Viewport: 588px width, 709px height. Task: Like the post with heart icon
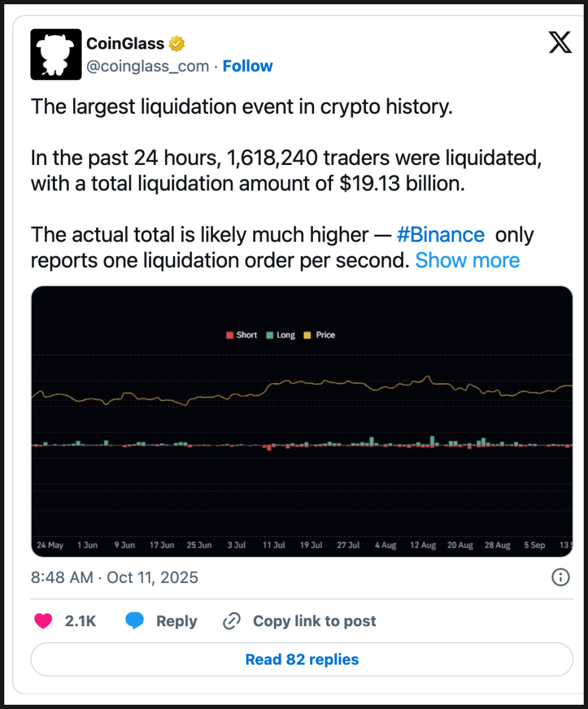tap(43, 621)
